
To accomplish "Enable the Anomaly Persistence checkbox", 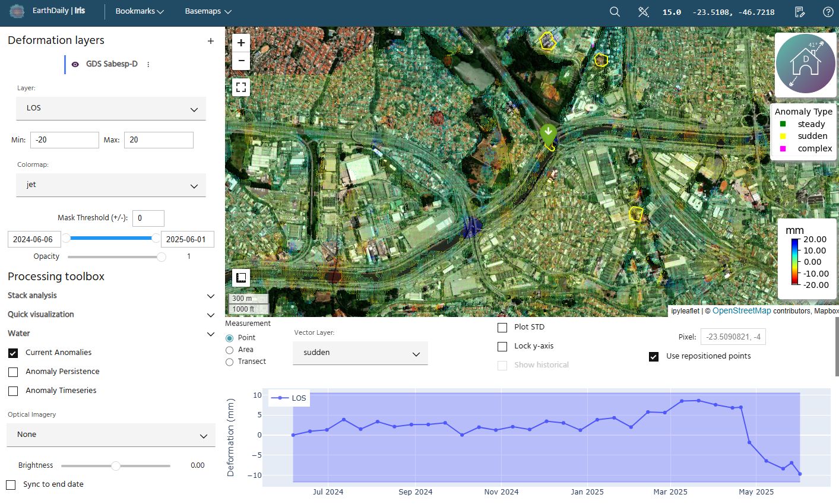I will 13,372.
